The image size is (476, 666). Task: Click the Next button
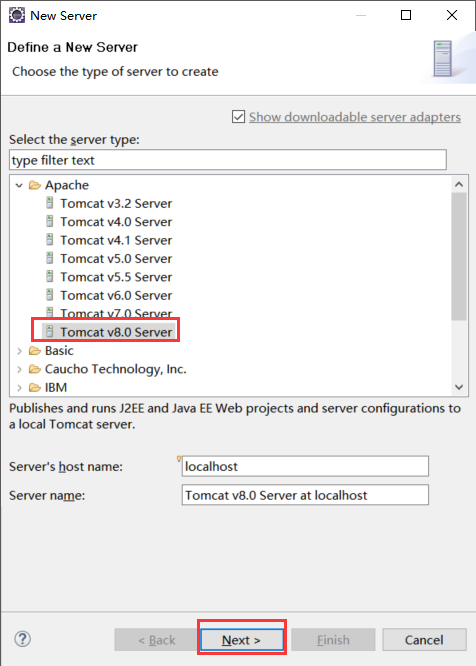coord(242,640)
